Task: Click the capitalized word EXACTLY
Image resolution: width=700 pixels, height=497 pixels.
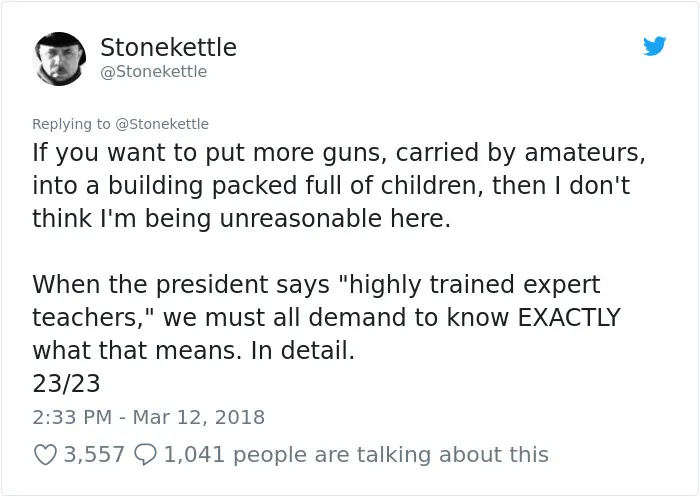Action: pyautogui.click(x=569, y=317)
